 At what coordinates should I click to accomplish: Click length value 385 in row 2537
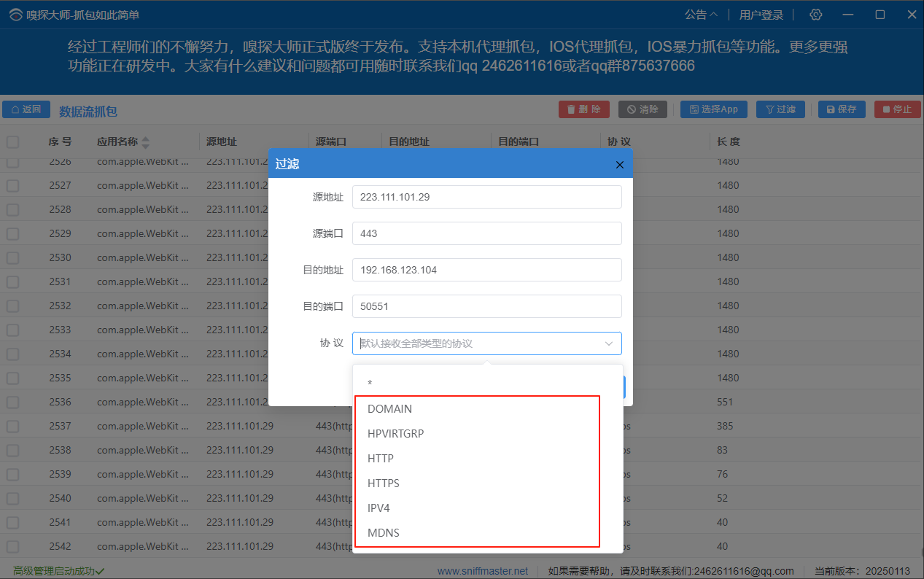coord(725,426)
